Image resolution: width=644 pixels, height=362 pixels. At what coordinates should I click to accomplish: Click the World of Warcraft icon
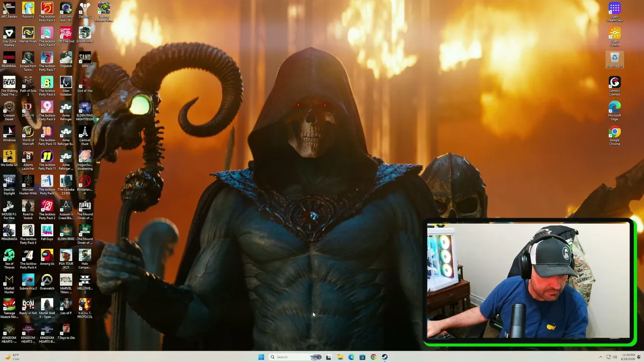click(x=28, y=135)
